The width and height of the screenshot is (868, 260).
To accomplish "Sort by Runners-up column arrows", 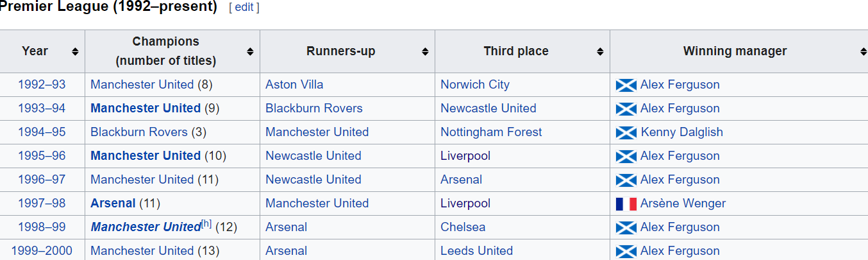I will (x=425, y=51).
